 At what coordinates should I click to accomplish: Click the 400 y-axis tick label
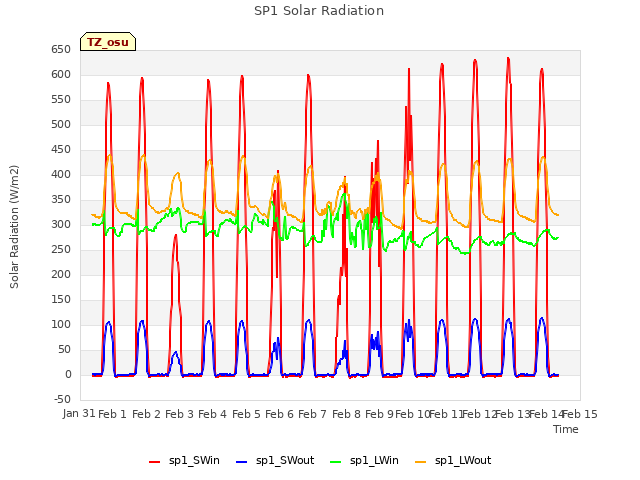click(61, 175)
